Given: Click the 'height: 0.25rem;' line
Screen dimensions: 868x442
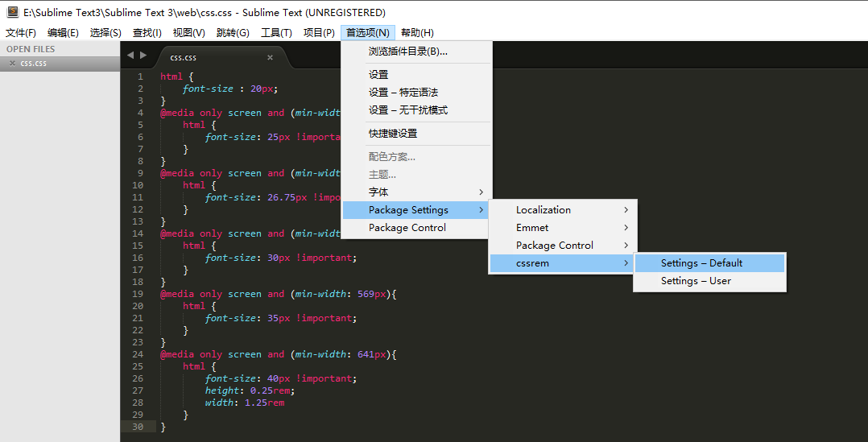Looking at the screenshot, I should point(250,390).
